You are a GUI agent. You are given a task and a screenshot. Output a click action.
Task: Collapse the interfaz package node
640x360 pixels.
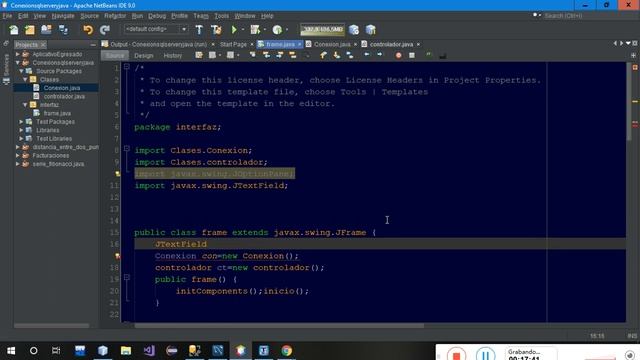tap(25, 105)
